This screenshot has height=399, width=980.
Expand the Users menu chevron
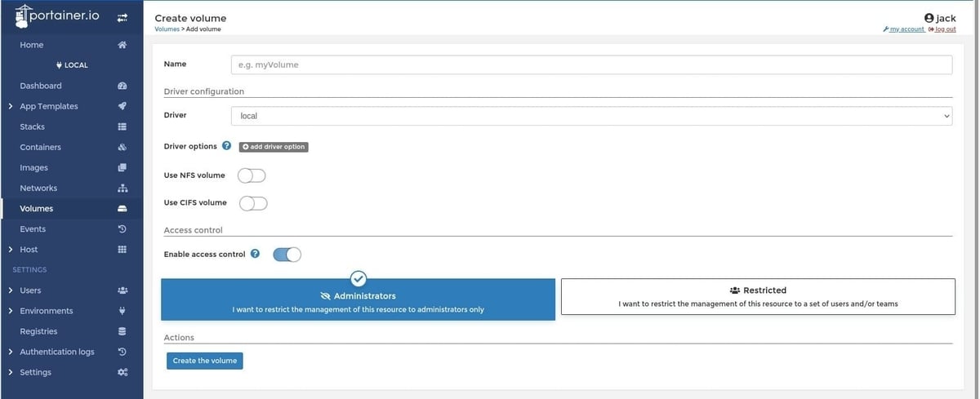pos(10,290)
